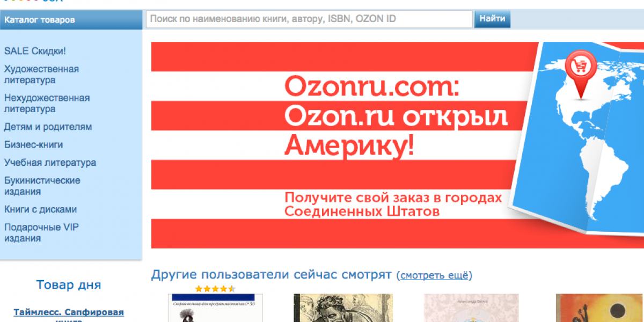
Task: Open the fourth orange book cover
Action: (599, 308)
